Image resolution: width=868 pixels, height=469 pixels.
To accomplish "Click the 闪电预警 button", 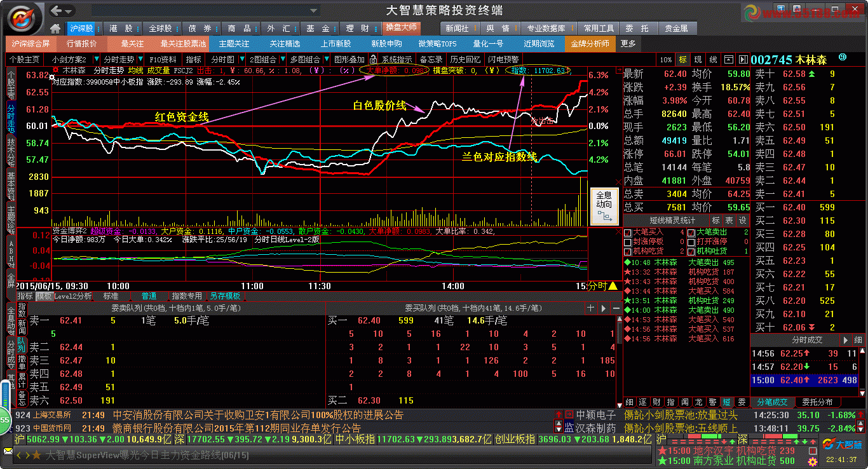I will point(503,59).
